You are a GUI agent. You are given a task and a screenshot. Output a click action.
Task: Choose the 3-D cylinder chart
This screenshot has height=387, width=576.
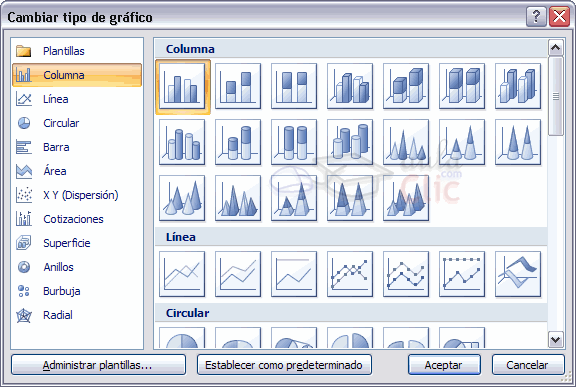tap(350, 142)
